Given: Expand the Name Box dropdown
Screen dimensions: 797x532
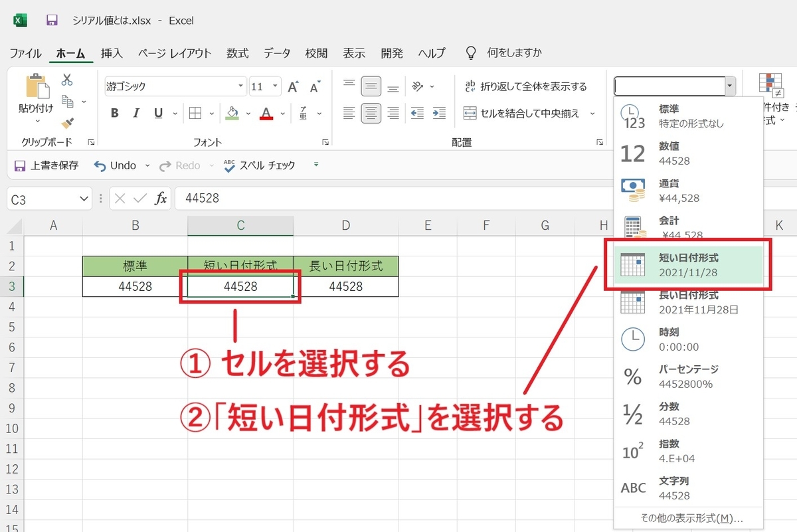Looking at the screenshot, I should coord(84,199).
